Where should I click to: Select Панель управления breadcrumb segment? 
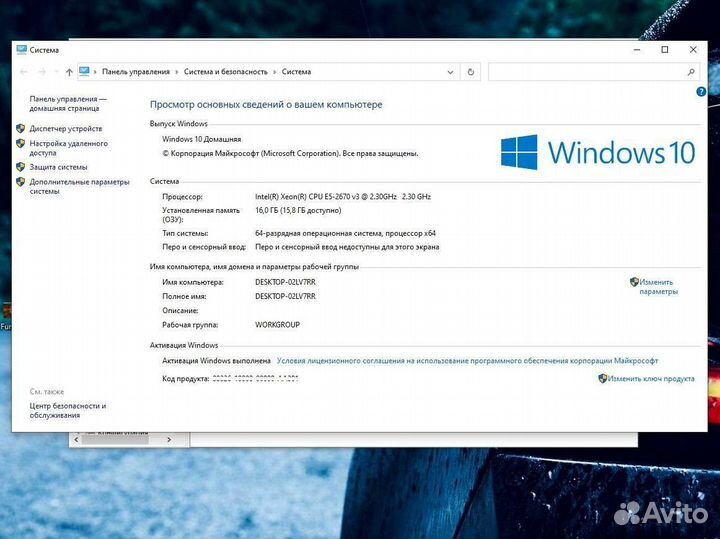point(136,72)
